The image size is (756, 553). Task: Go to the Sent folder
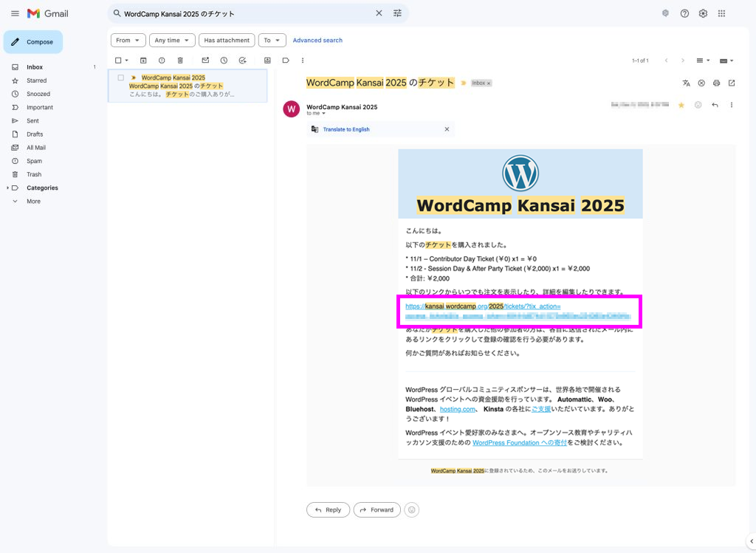pos(32,120)
